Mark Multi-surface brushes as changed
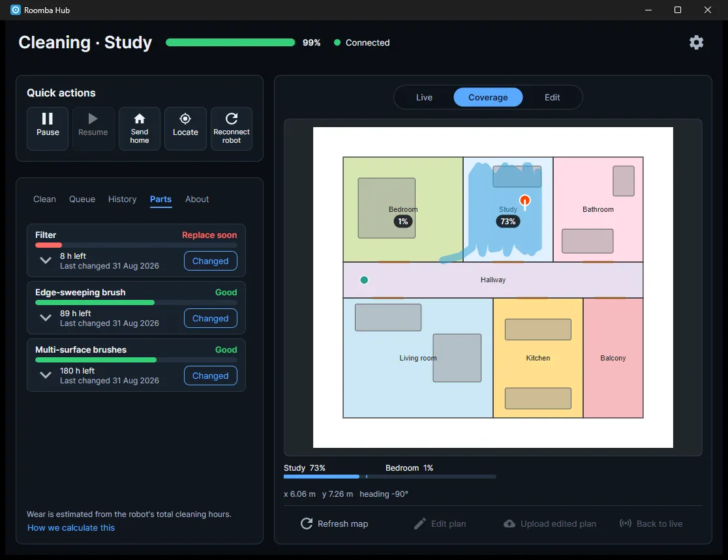728x560 pixels. pos(210,376)
